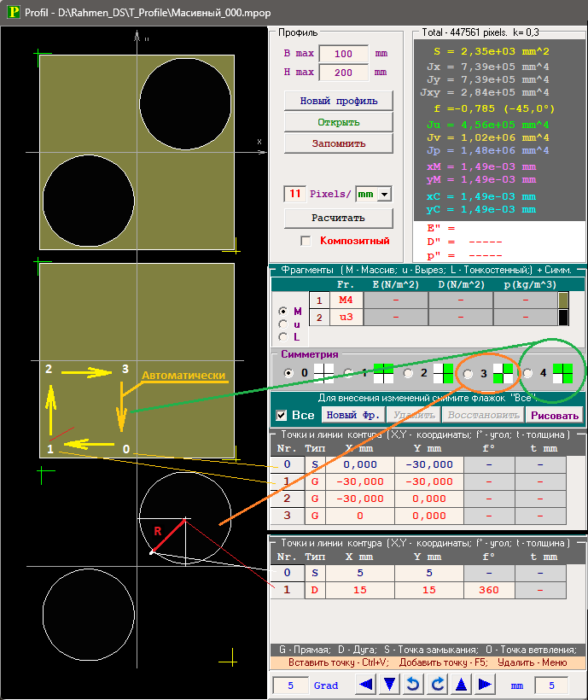This screenshot has height=700, width=588.
Task: Rotate clockwise with the redo-style arrow
Action: [x=438, y=685]
